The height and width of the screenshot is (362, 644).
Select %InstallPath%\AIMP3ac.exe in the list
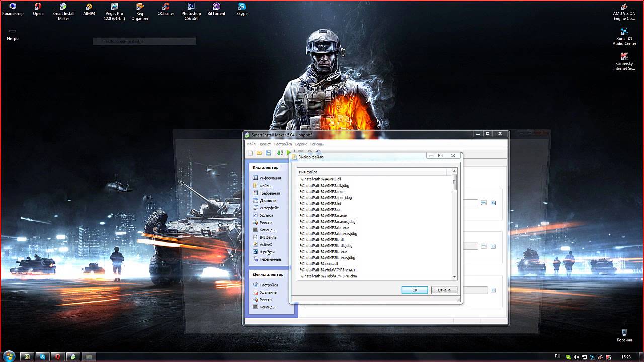pos(323,216)
